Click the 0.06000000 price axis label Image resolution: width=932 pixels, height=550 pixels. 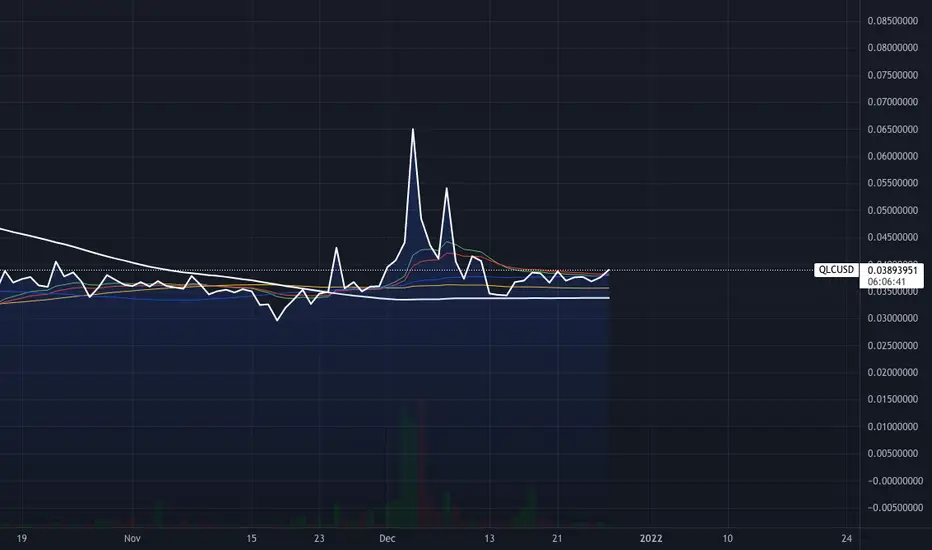click(x=893, y=156)
